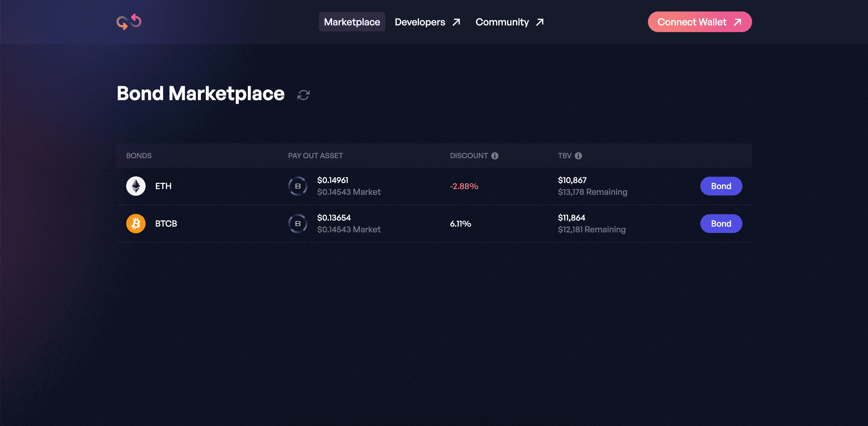The height and width of the screenshot is (426, 868).
Task: Click the Bitcoin BTCB coin icon
Action: click(136, 224)
